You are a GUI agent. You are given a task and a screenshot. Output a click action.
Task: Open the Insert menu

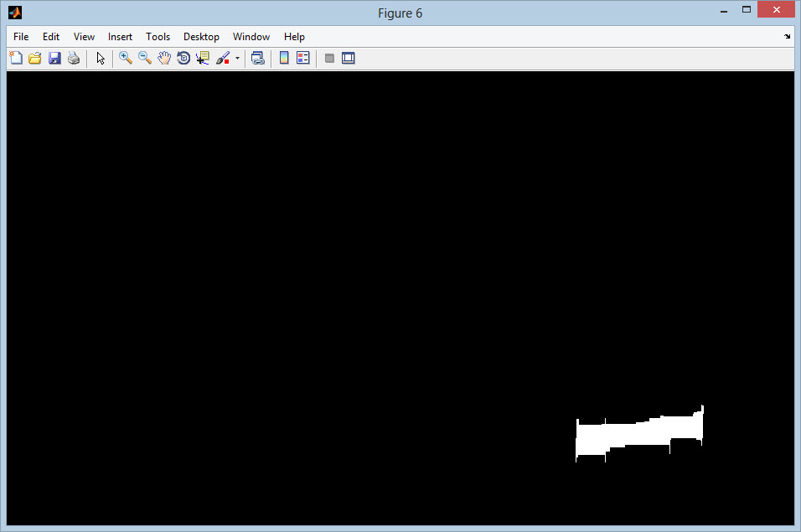120,37
